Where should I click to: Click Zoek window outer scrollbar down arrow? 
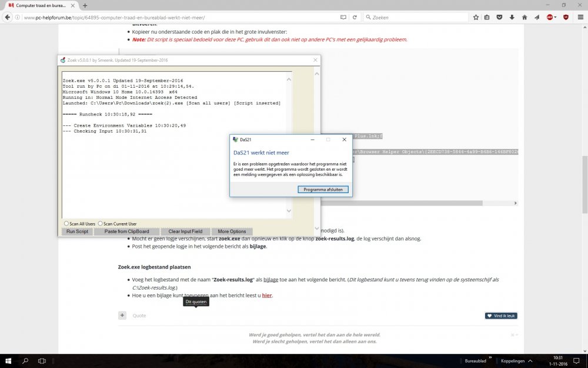pyautogui.click(x=317, y=228)
